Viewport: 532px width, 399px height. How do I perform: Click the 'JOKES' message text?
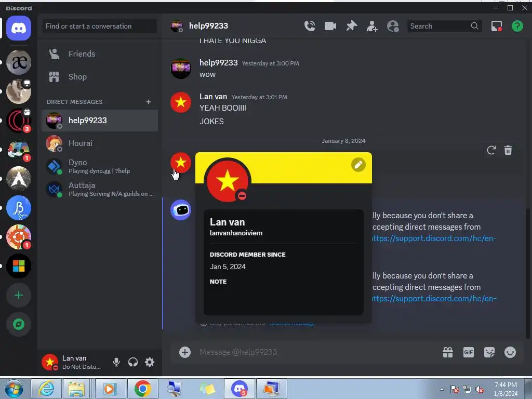(x=211, y=122)
